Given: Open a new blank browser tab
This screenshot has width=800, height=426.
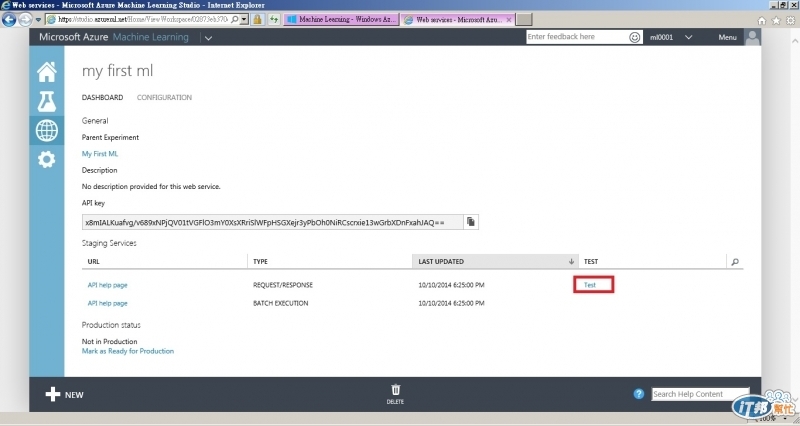Looking at the screenshot, I should pos(524,19).
